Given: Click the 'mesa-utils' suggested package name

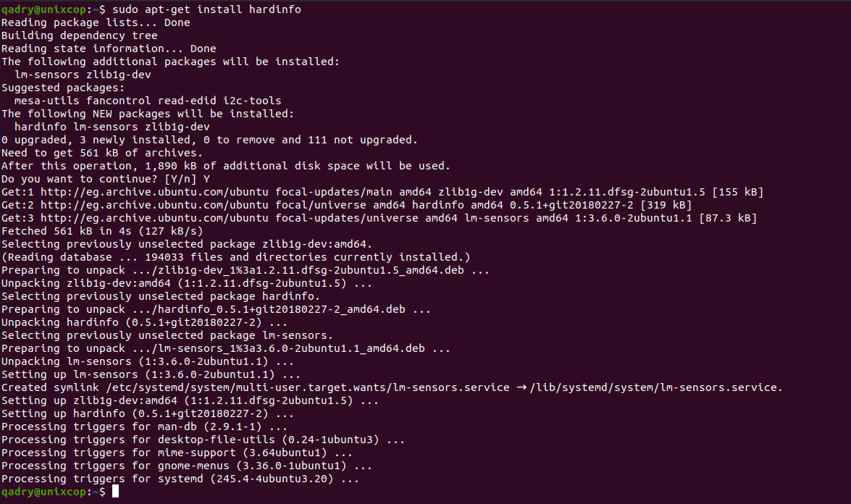Looking at the screenshot, I should pyautogui.click(x=46, y=101).
